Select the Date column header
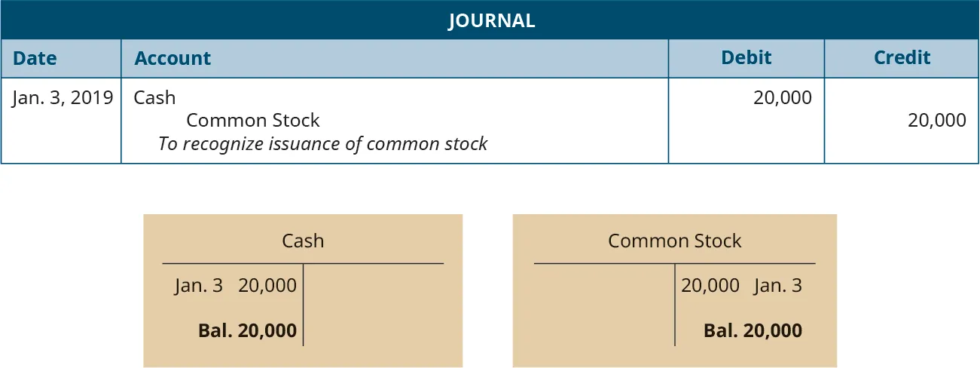Screen dimensions: 980x368 click(35, 58)
